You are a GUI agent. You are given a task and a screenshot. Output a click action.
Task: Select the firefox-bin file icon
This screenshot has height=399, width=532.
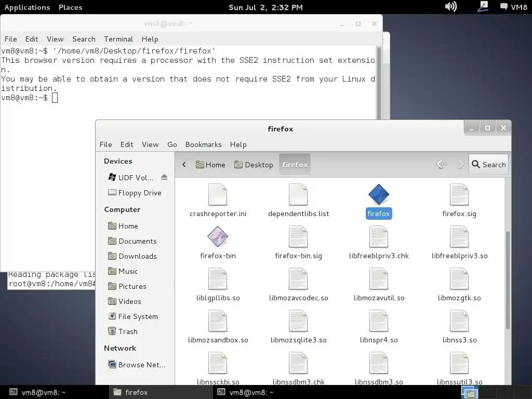218,236
